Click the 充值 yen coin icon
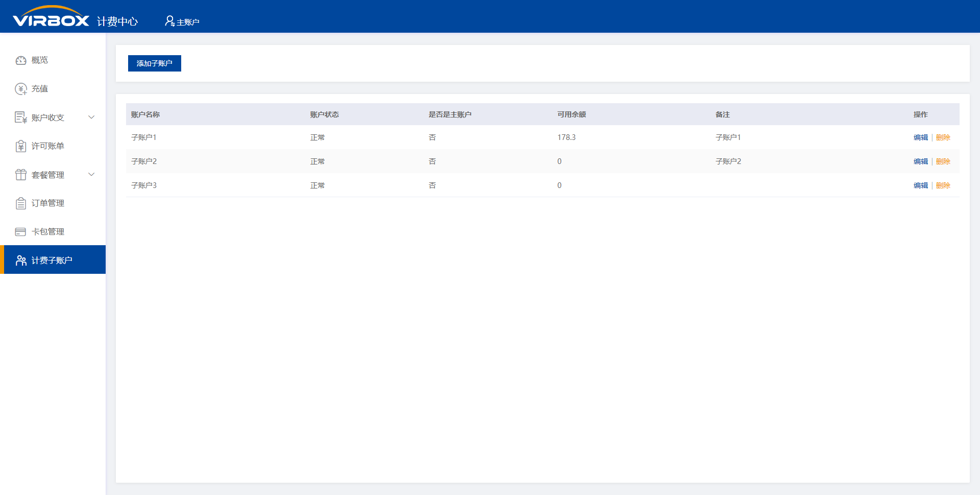Image resolution: width=980 pixels, height=495 pixels. (x=21, y=89)
